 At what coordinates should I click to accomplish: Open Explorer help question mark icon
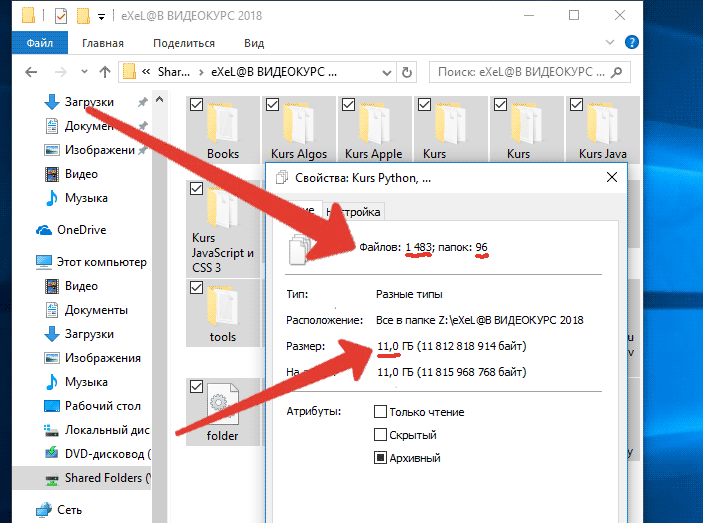click(632, 43)
